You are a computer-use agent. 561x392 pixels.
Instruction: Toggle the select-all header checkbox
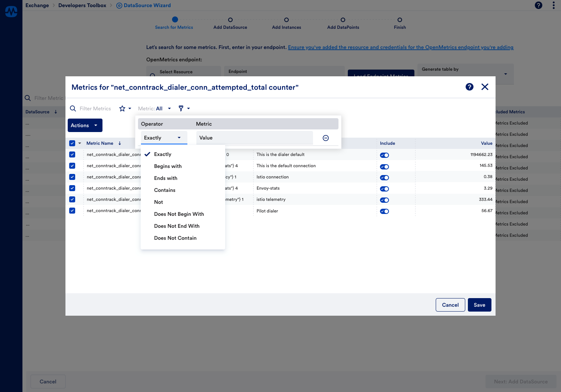(x=72, y=143)
